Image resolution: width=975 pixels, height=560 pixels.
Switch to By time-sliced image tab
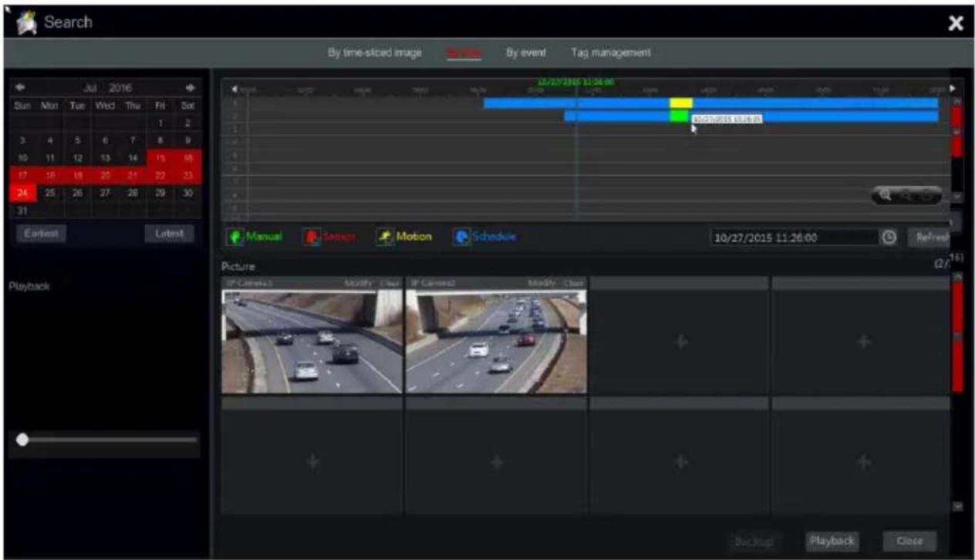375,52
